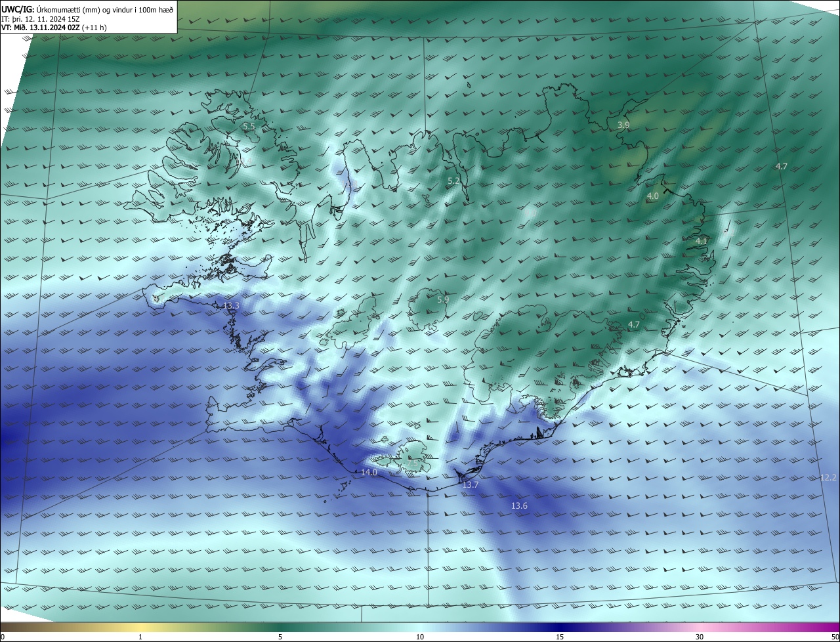Click the 13.7 value on the south coast
Screen dimensions: 840x642
click(471, 485)
